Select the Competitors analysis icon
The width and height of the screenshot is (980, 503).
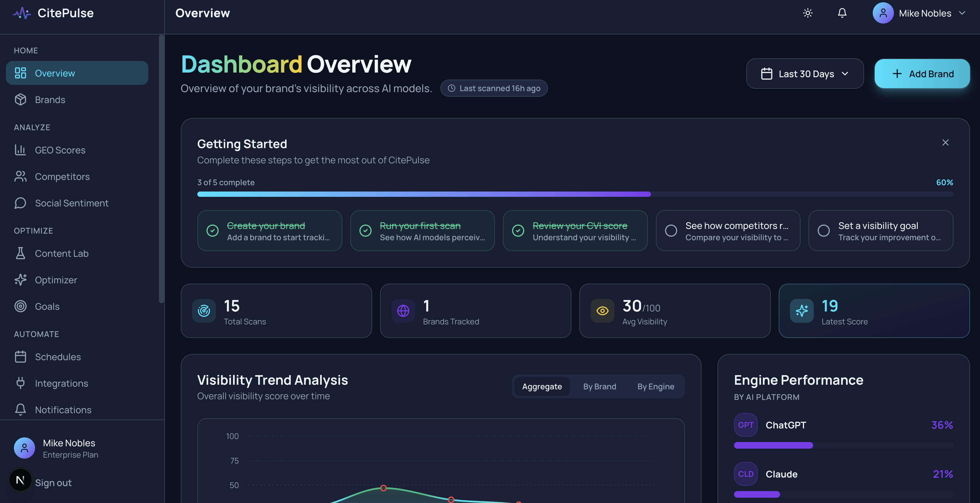tap(21, 176)
